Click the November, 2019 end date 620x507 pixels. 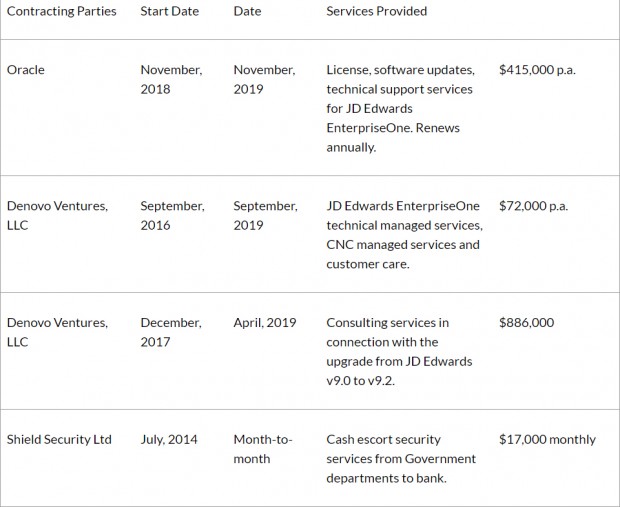point(264,79)
